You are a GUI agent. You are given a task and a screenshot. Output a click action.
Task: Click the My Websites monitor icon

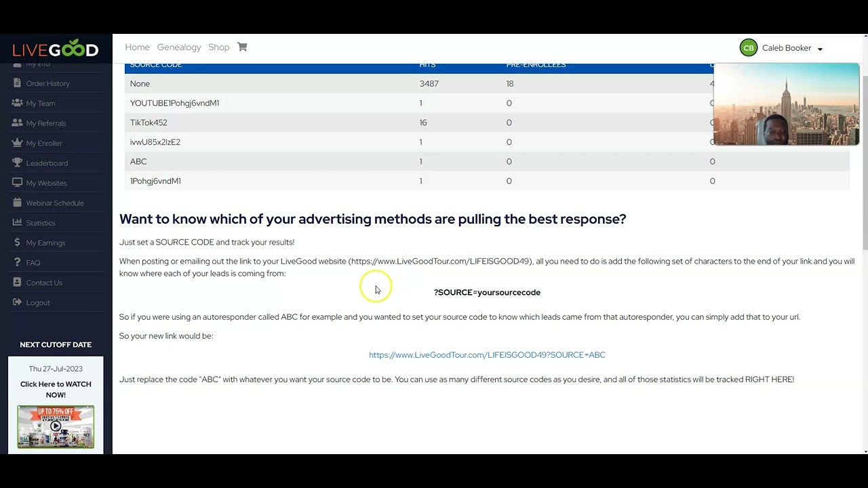coord(17,183)
